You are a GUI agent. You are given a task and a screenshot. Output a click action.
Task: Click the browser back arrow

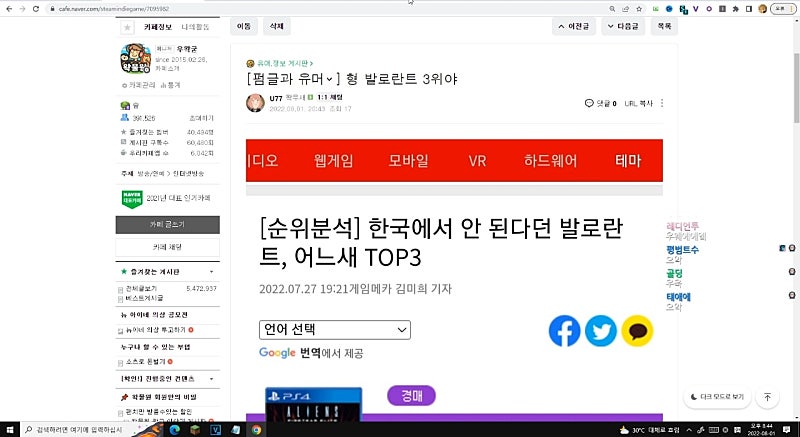click(9, 9)
